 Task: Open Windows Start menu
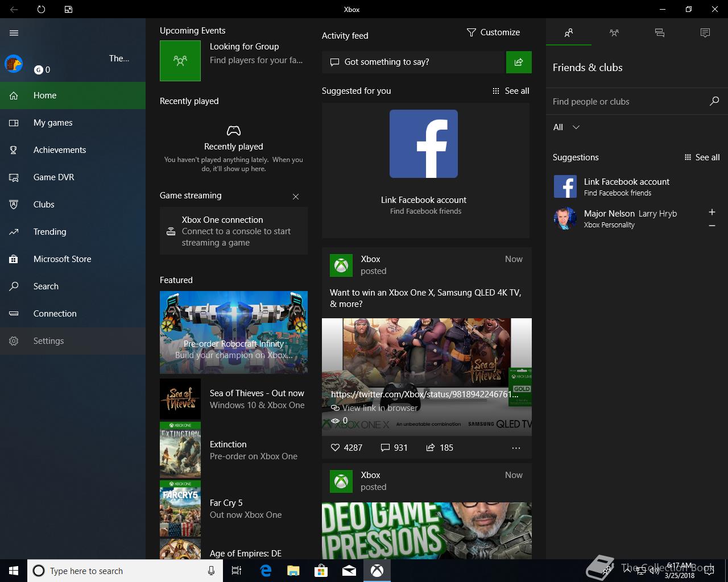(x=14, y=571)
